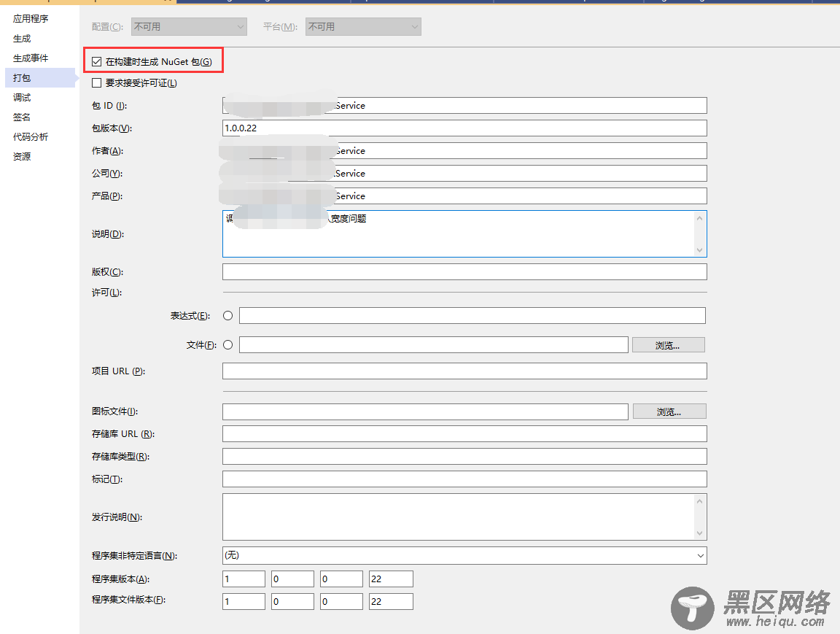This screenshot has width=840, height=634.
Task: Focus the 标记 tags input field
Action: pyautogui.click(x=464, y=479)
